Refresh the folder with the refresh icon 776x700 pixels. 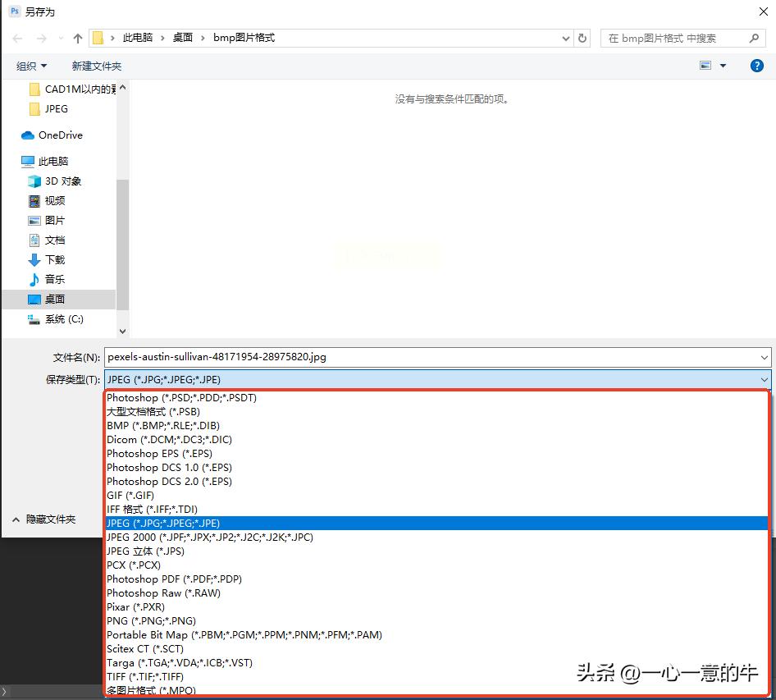click(x=582, y=38)
